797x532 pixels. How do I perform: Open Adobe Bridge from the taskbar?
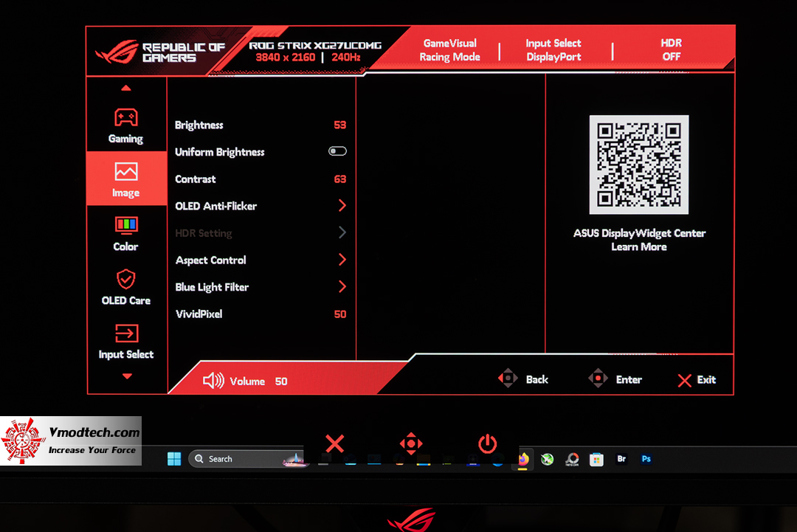click(621, 459)
